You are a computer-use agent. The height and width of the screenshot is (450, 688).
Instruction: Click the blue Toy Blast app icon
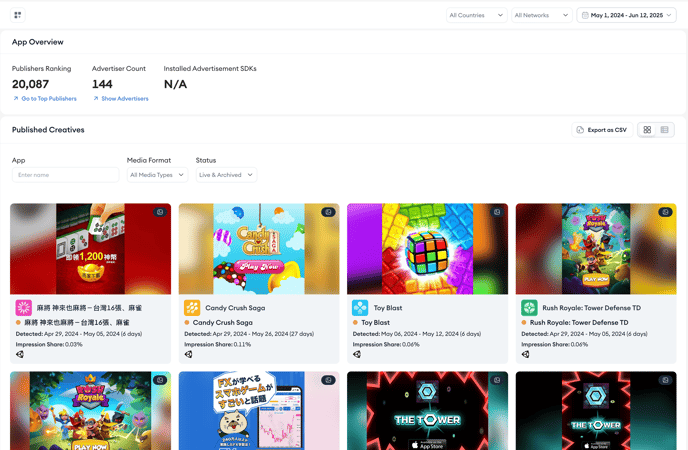tap(360, 308)
